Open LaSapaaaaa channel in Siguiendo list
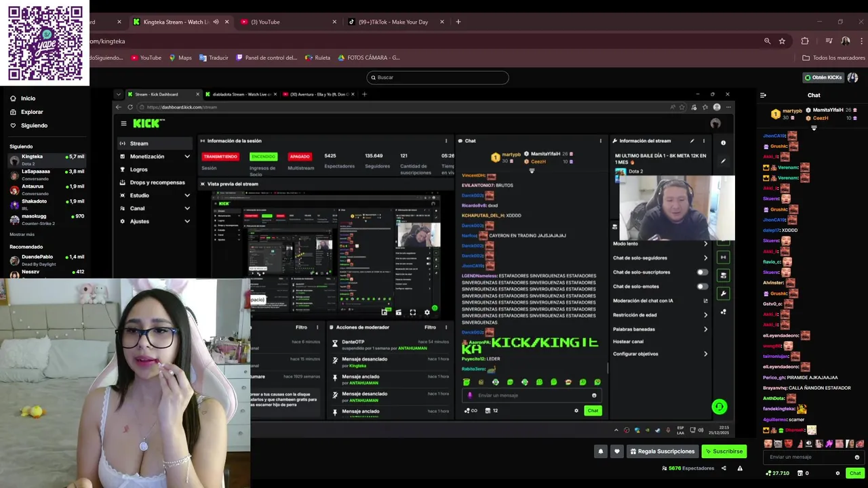 (x=46, y=175)
